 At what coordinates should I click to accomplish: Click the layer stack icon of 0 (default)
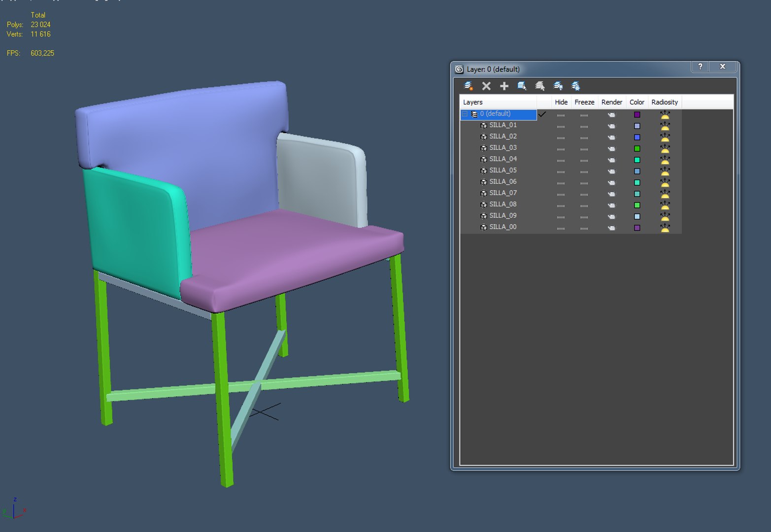click(474, 114)
